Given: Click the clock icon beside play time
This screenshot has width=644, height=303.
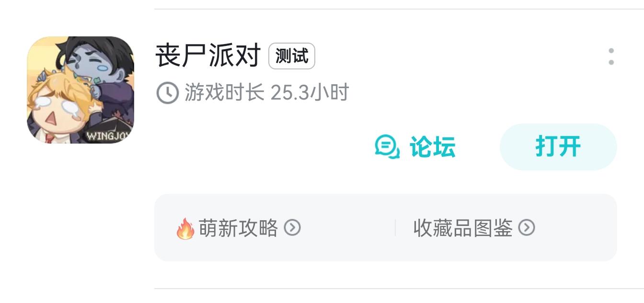Looking at the screenshot, I should (x=168, y=92).
